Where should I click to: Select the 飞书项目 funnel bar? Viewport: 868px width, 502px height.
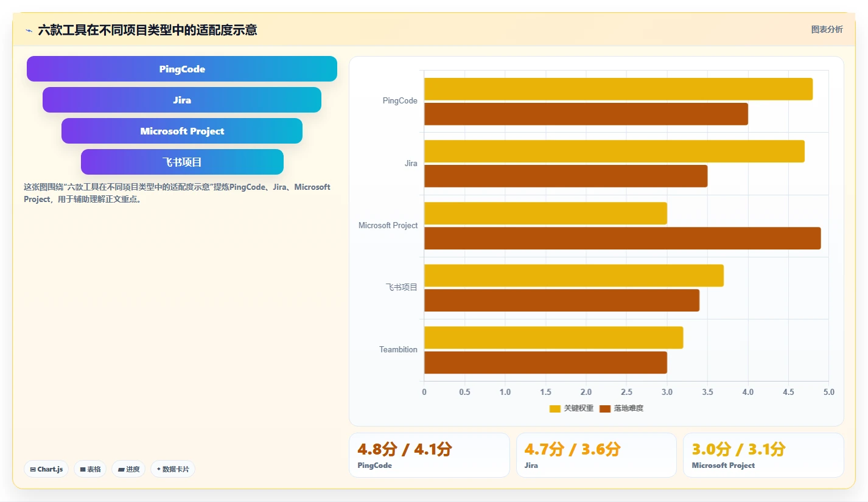point(182,162)
